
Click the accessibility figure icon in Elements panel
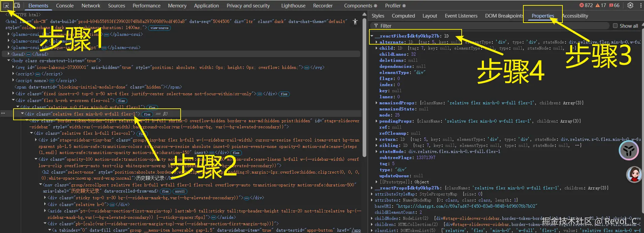tap(355, 22)
